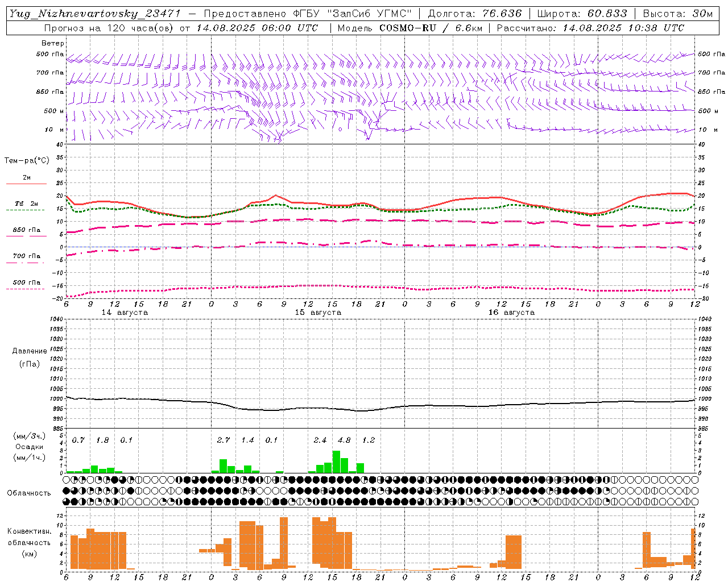This screenshot has height=582, width=728.
Task: Click the forecast start 14.08.2025 06:00 UTC
Action: pos(257,28)
